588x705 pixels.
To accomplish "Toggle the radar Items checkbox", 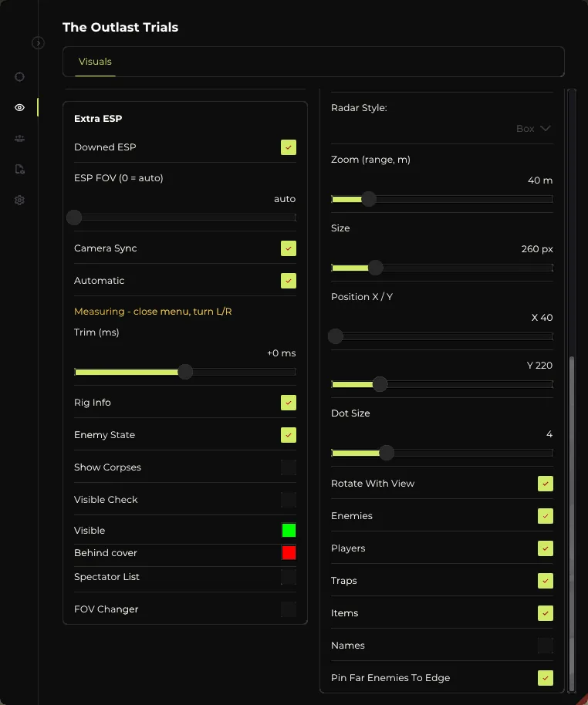I will tap(546, 613).
